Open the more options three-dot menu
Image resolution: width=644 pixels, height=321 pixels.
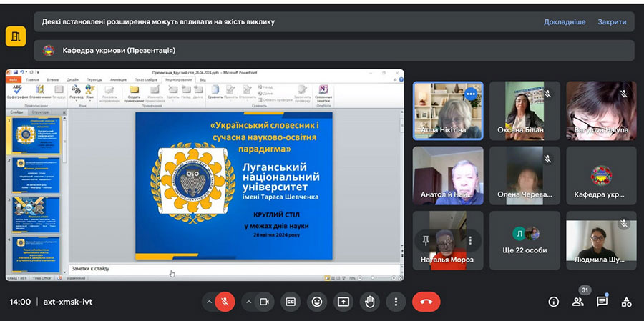pyautogui.click(x=396, y=302)
